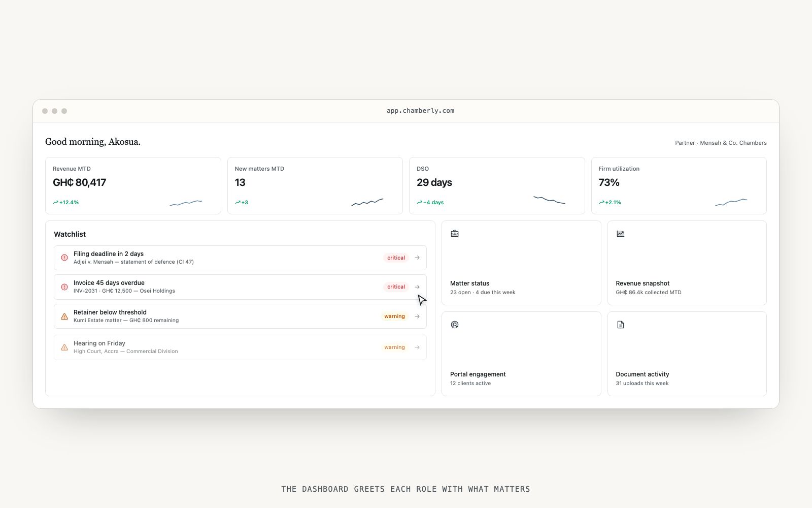Viewport: 812px width, 508px height.
Task: Click critical badge on Filing deadline row
Action: pos(396,258)
